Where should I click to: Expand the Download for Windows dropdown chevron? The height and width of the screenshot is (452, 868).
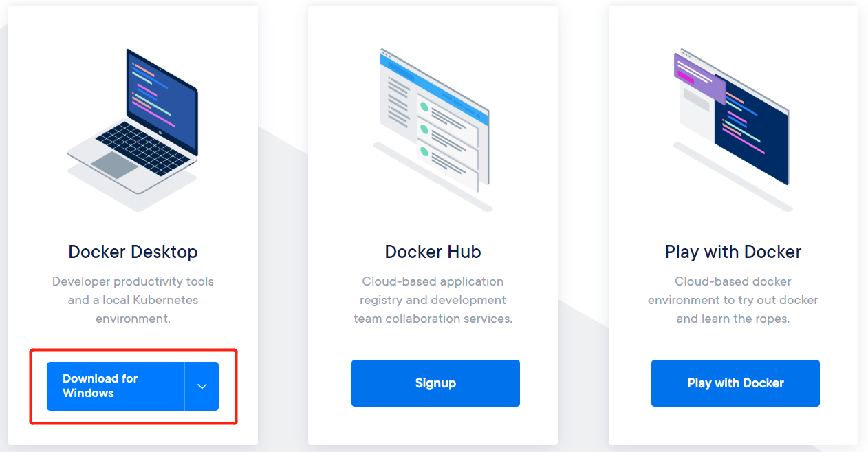202,386
